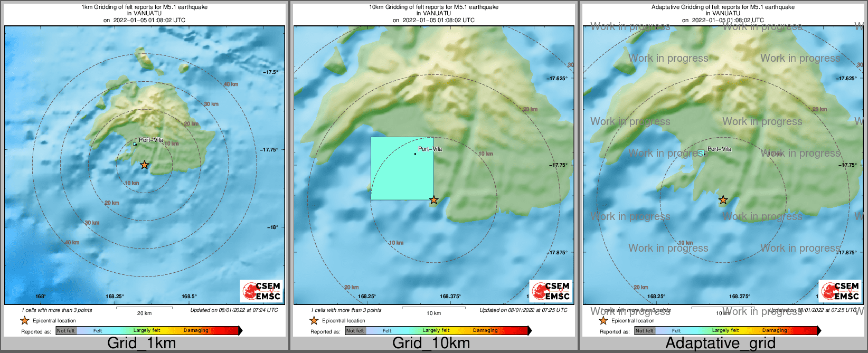The height and width of the screenshot is (353, 868).
Task: Select the tiny felt cell beside Port-Vila on the Grid_1km map
Action: coord(135,144)
